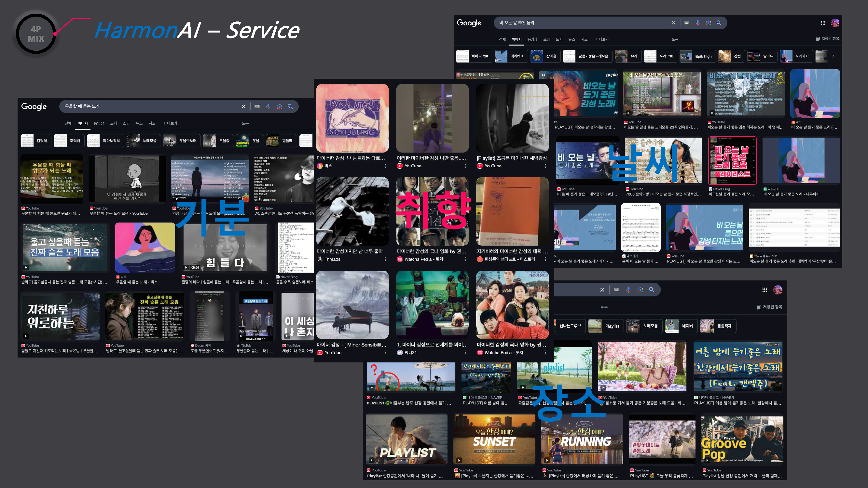
Task: Open the SUNSET Han river playlist thumbnail
Action: pyautogui.click(x=494, y=439)
